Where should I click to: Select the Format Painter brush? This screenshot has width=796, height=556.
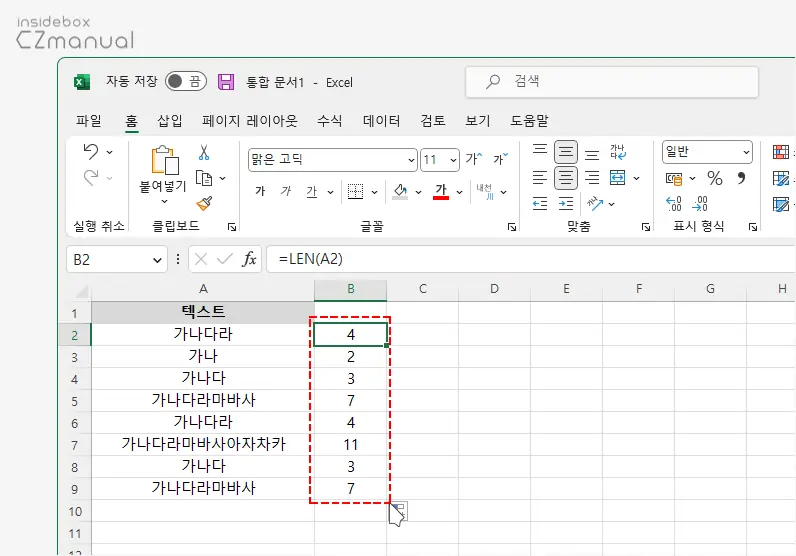tap(204, 203)
